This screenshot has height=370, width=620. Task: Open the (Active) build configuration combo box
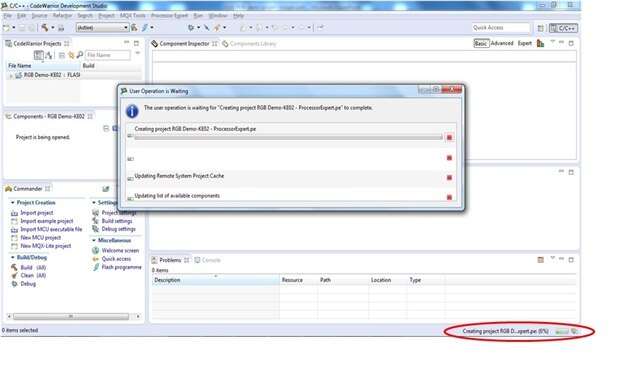(102, 28)
